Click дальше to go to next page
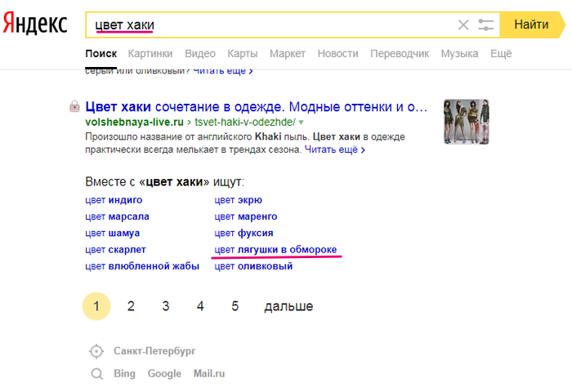Image resolution: width=572 pixels, height=392 pixels. click(x=288, y=307)
